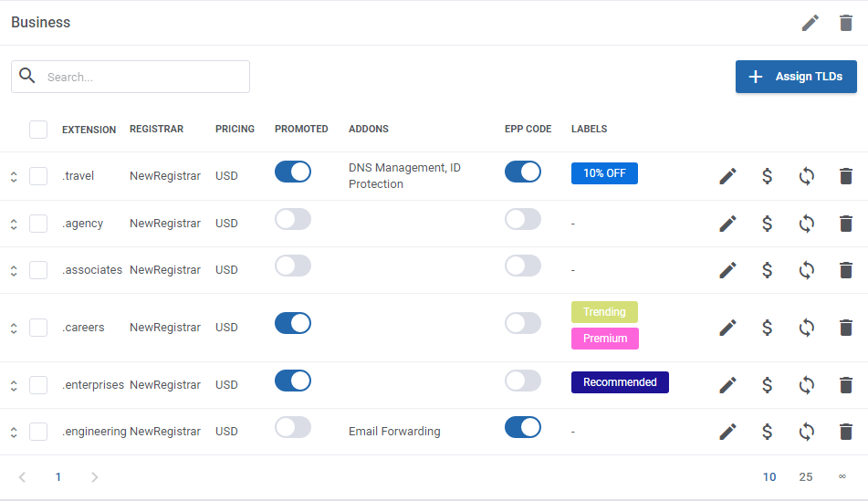Screen dimensions: 868x501
Task: Enable Promoted toggle for .agency
Action: [x=293, y=219]
